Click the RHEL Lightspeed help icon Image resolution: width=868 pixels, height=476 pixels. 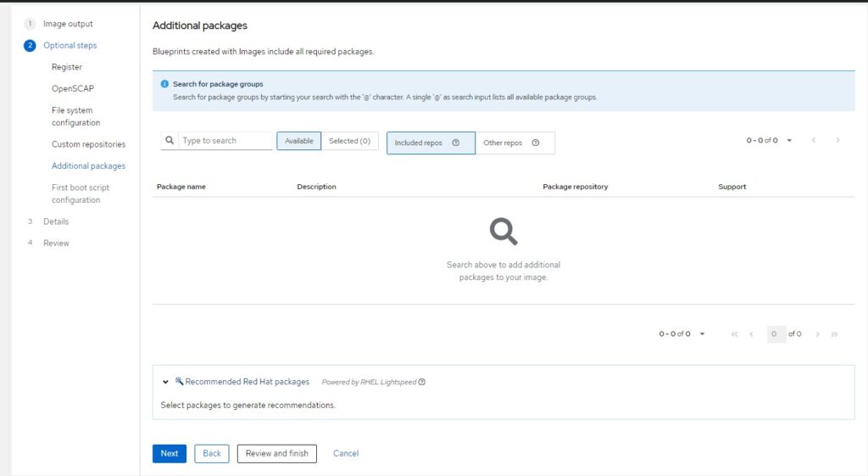pyautogui.click(x=422, y=382)
